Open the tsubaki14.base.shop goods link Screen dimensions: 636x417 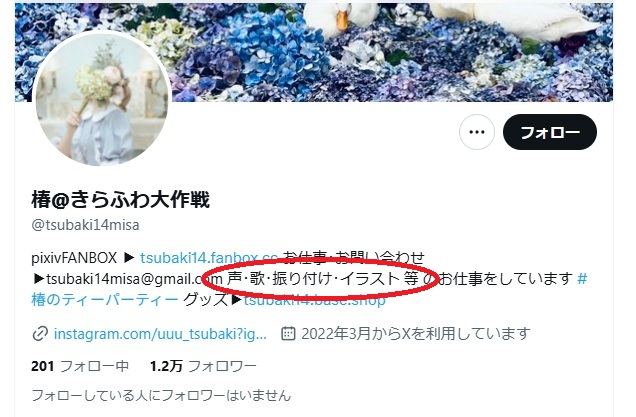coord(314,300)
